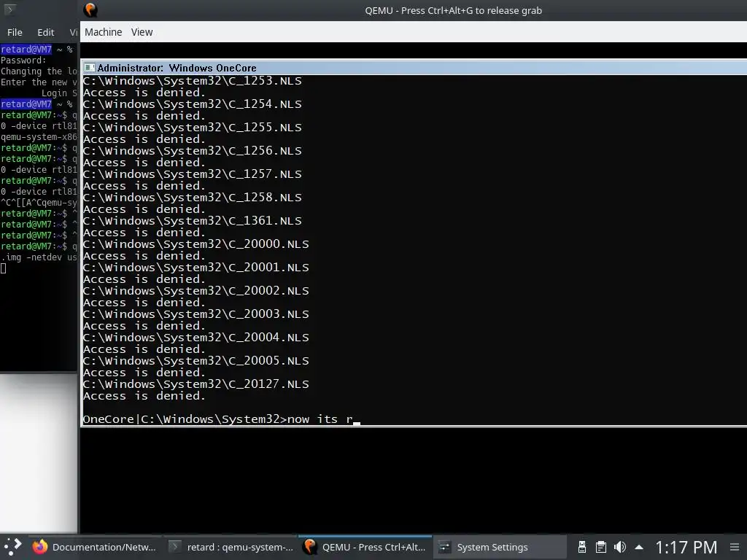747x560 pixels.
Task: Click the C_20002.NLS path line
Action: point(196,290)
